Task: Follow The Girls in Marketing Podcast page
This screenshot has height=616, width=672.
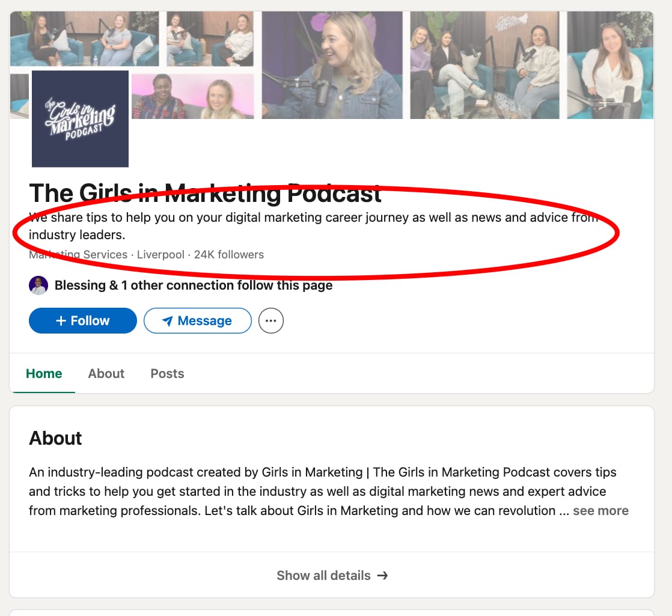Action: click(82, 320)
